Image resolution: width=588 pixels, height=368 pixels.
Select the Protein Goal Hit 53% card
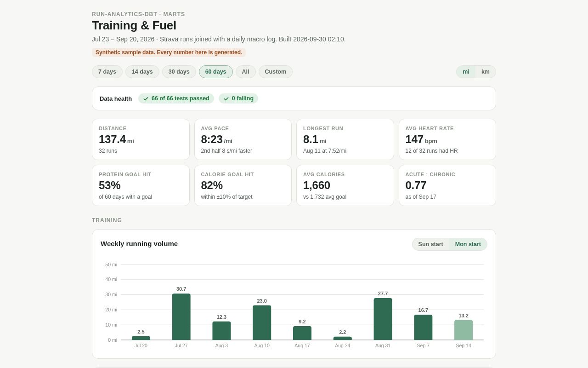pos(141,185)
